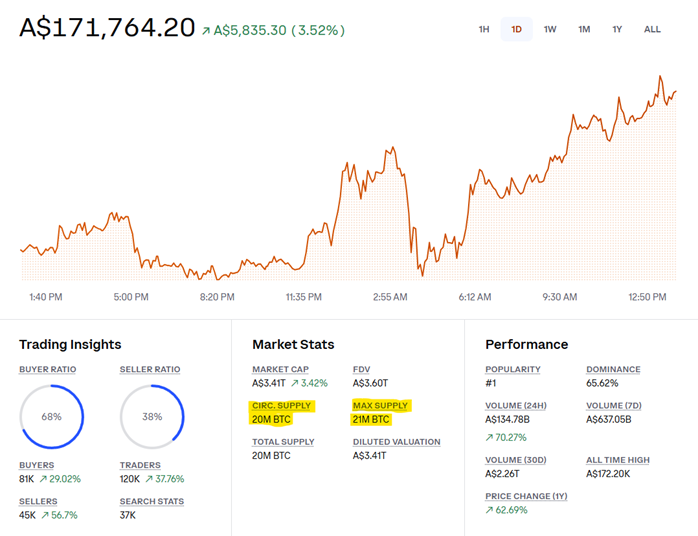Switch chart range to 1H
The image size is (698, 536).
pos(484,29)
